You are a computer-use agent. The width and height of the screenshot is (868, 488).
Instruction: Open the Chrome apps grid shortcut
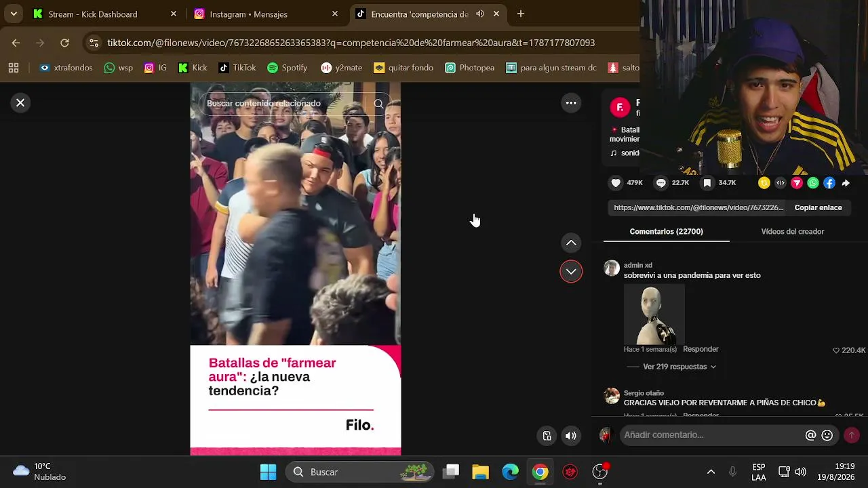click(14, 68)
